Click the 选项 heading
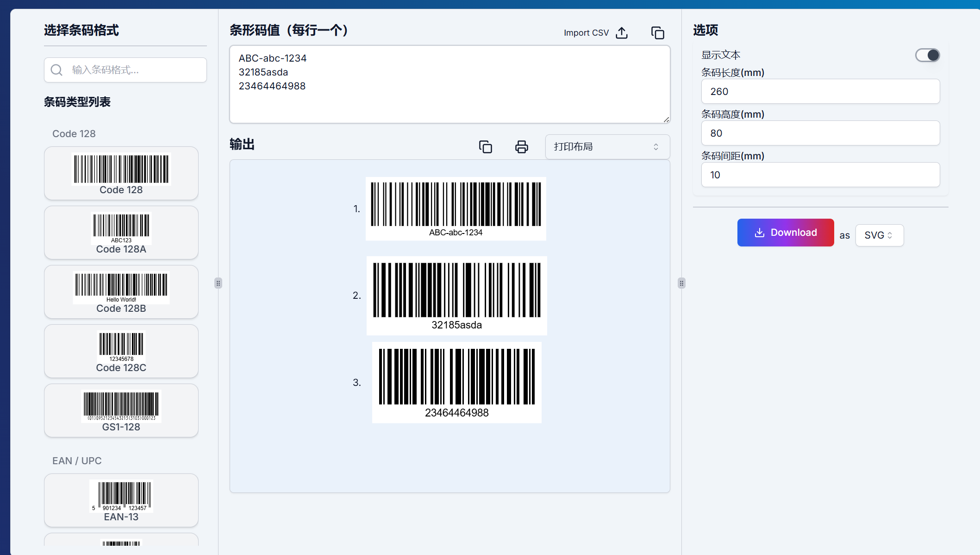 pos(705,30)
